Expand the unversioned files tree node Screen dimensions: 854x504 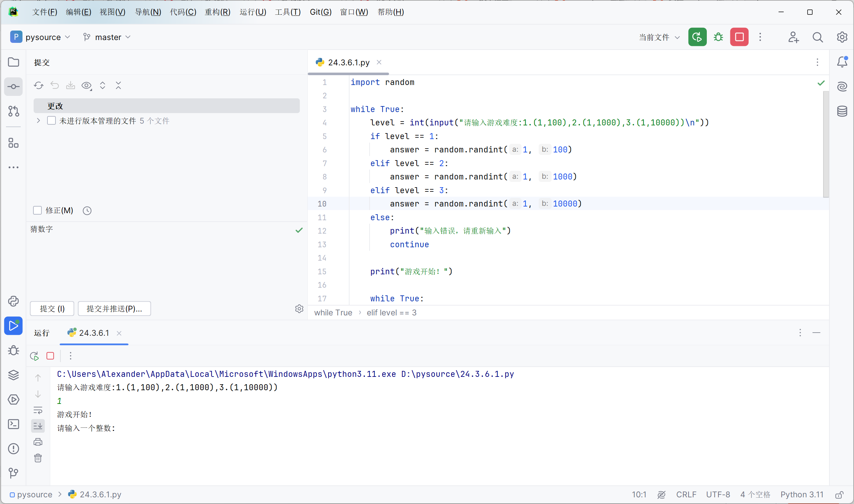tap(39, 121)
